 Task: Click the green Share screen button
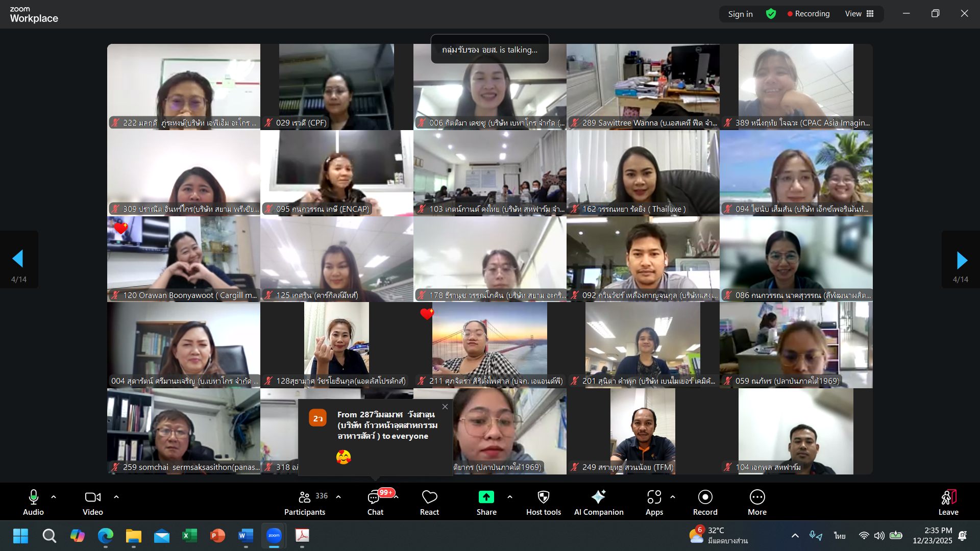coord(486,497)
